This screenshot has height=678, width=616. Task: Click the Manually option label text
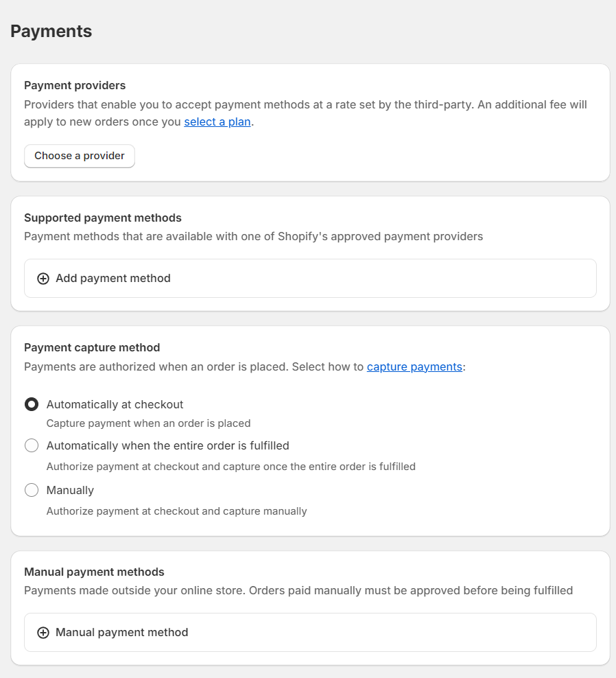click(x=70, y=490)
